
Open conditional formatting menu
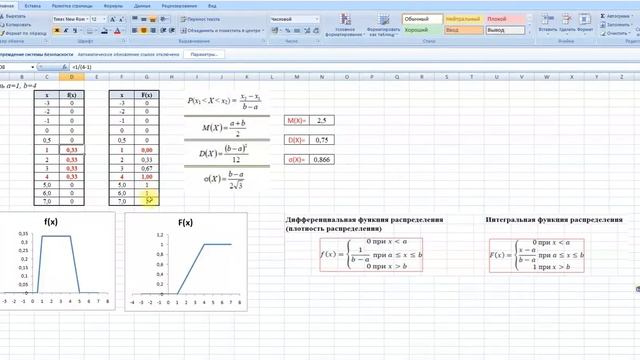(x=345, y=25)
